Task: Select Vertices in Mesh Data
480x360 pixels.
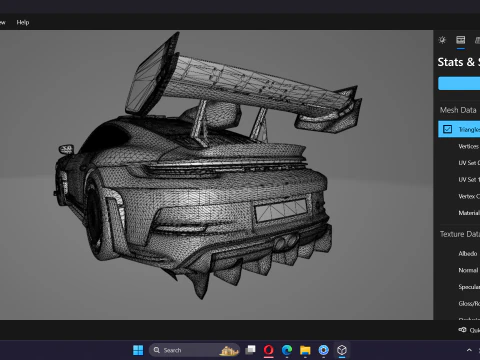Action: click(x=468, y=146)
